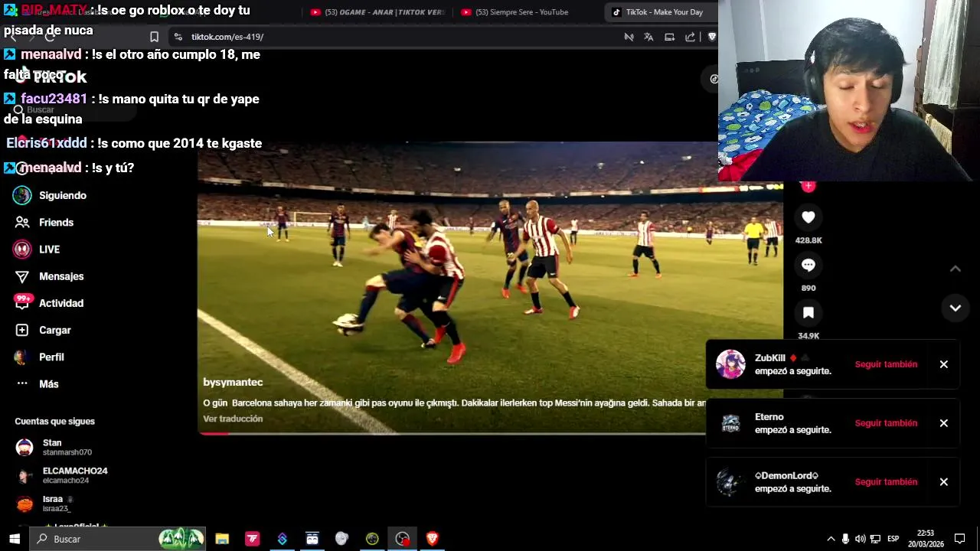Open the comments bubble showing 890

pos(808,265)
